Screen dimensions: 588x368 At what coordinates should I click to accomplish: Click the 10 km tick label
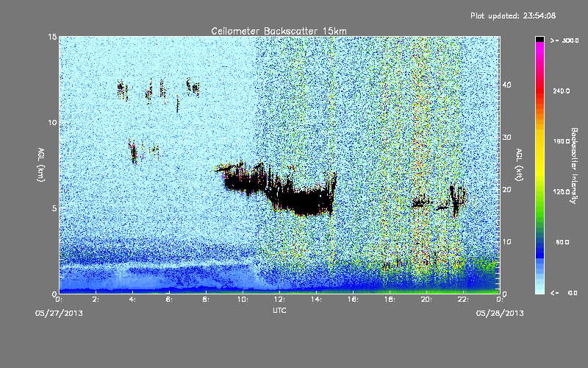[52, 122]
